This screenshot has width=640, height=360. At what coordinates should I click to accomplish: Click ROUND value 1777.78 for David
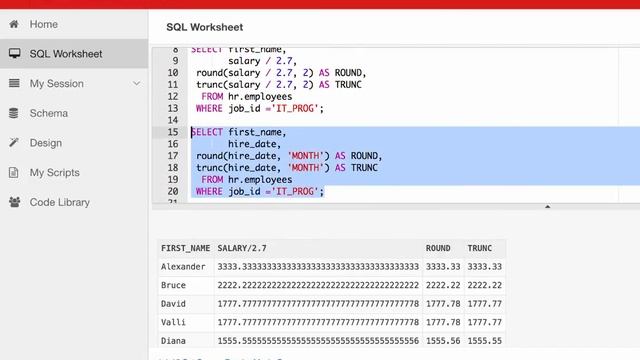click(x=443, y=304)
